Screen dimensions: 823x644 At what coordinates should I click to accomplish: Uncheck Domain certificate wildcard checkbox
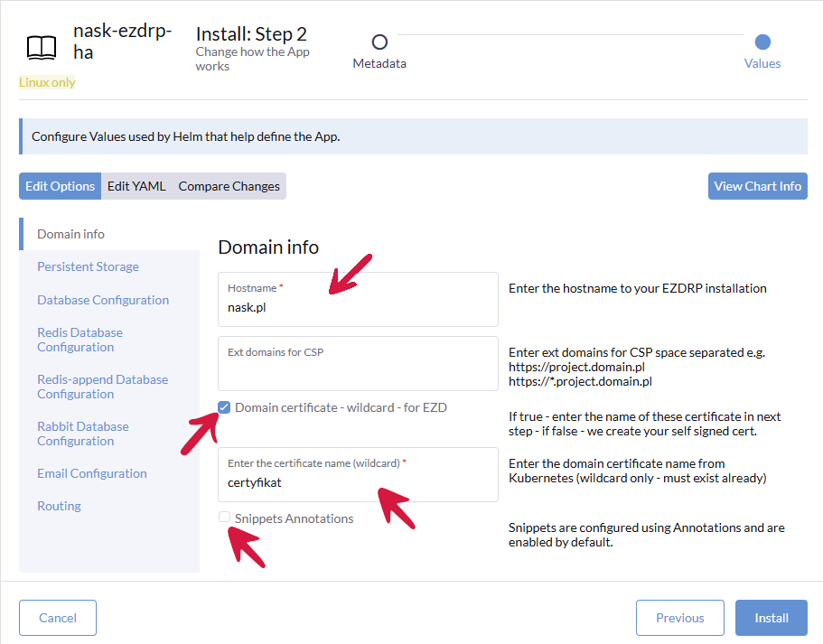click(224, 407)
